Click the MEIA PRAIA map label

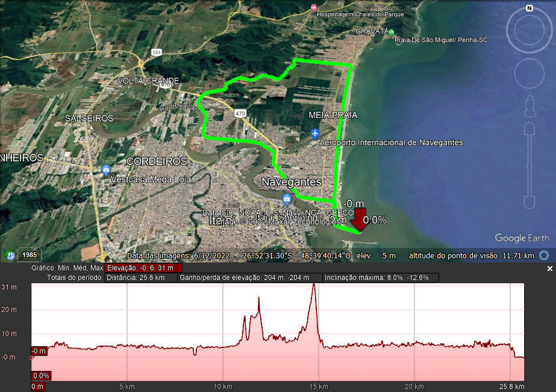point(333,115)
